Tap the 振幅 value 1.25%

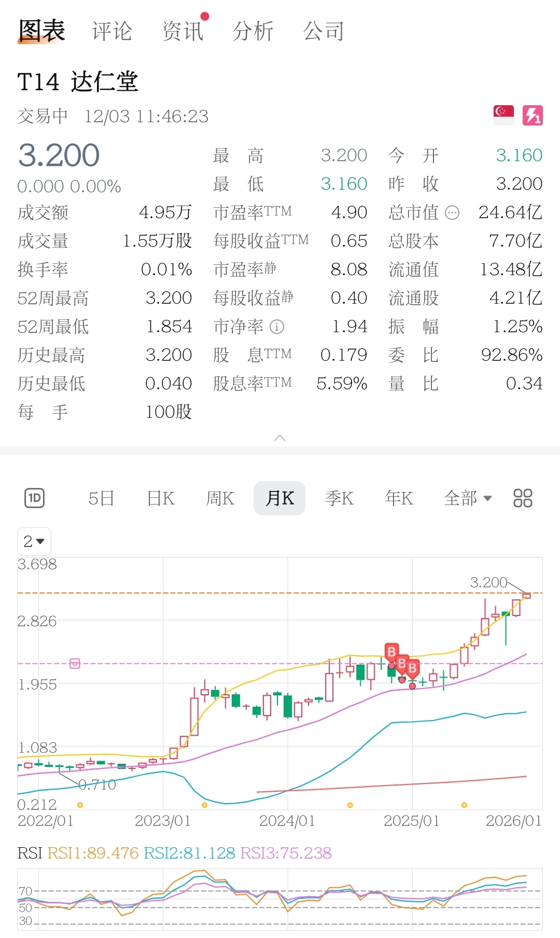tap(517, 327)
